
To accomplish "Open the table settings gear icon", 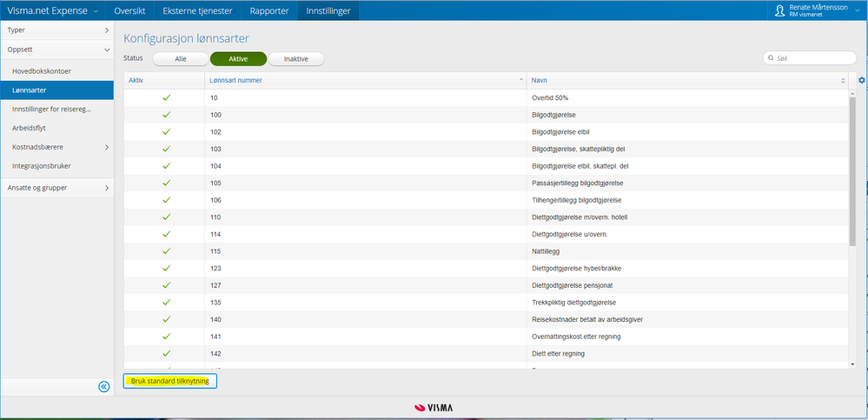I will (861, 80).
